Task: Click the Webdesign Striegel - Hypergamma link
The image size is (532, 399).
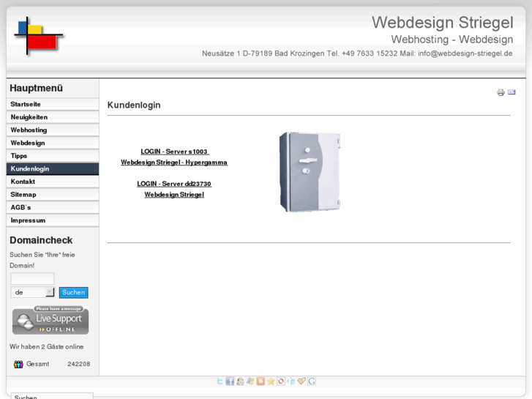Action: 174,163
